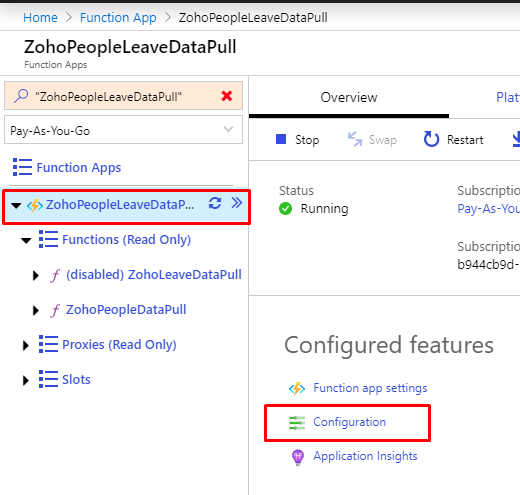Screen dimensions: 520x495
Task: Switch to the Overview tab
Action: [349, 98]
